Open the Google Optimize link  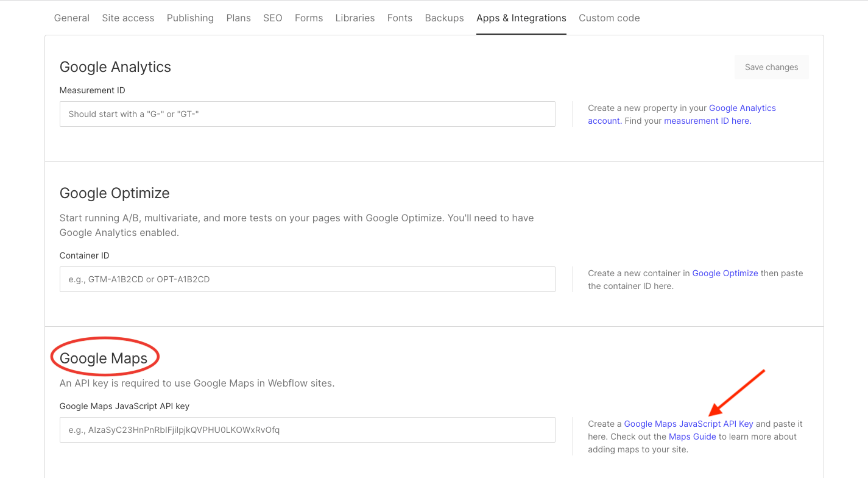[x=725, y=273]
